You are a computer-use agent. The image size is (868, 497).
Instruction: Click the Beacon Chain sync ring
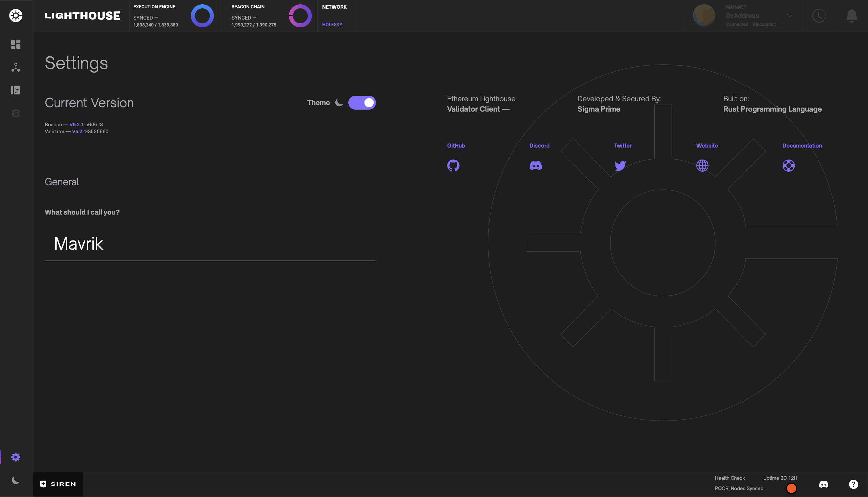tap(300, 16)
